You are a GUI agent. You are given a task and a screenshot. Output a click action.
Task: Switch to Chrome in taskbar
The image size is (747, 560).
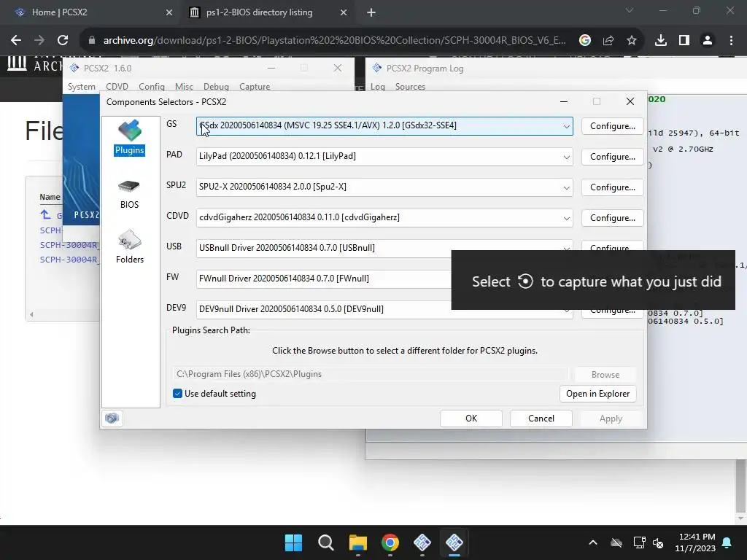point(390,542)
